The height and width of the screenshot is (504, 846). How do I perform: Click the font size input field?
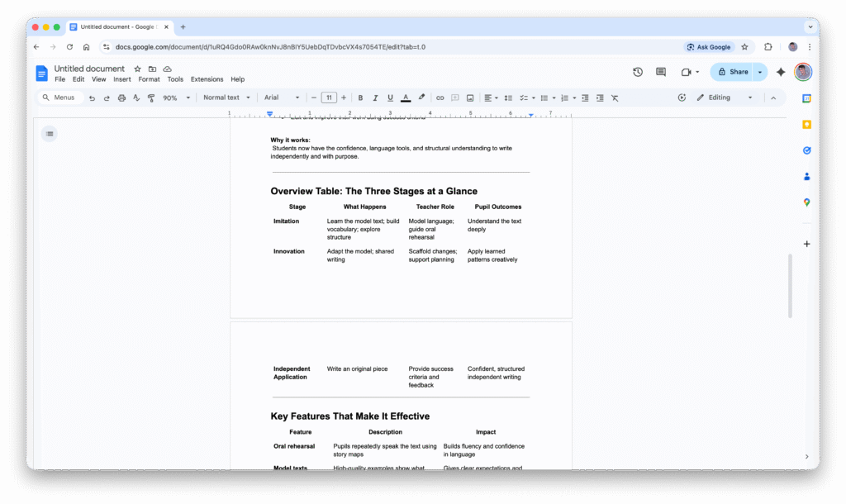coord(329,97)
